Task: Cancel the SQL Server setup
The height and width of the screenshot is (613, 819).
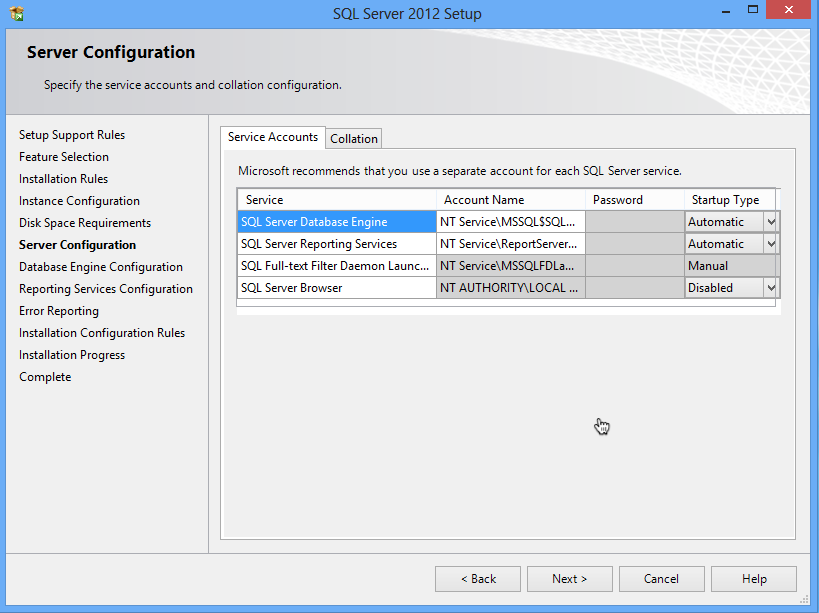Action: [661, 579]
